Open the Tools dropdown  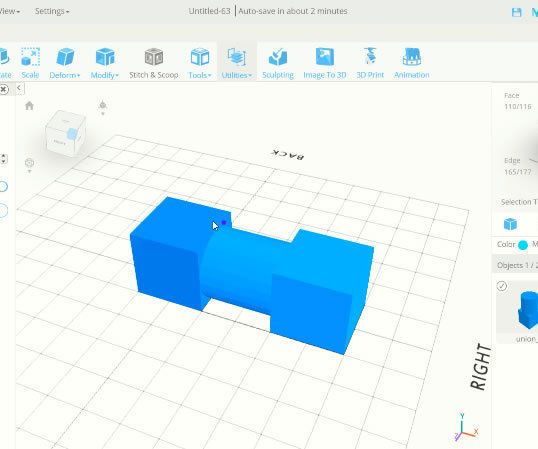pos(200,63)
